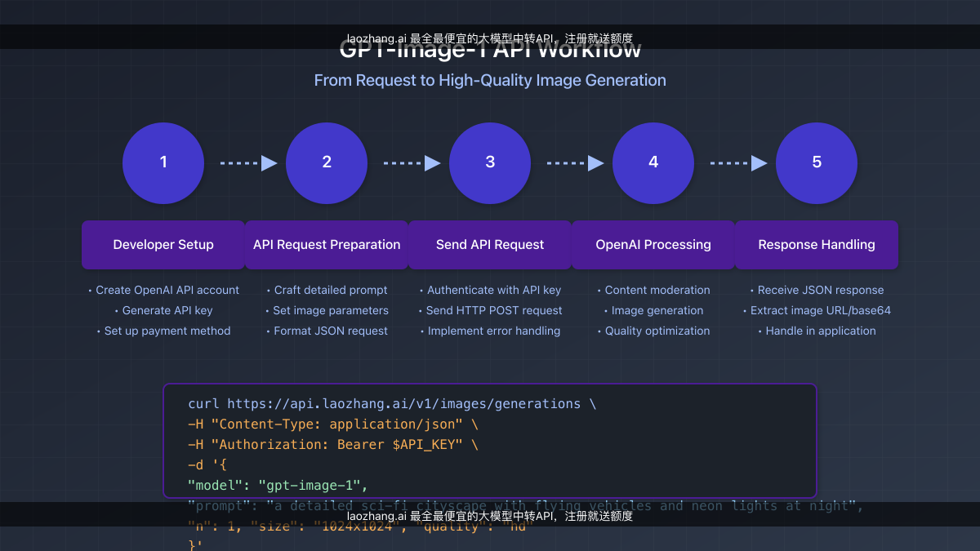The height and width of the screenshot is (551, 980).
Task: Click the "model": "gpt-image-1" code line
Action: pyautogui.click(x=278, y=486)
